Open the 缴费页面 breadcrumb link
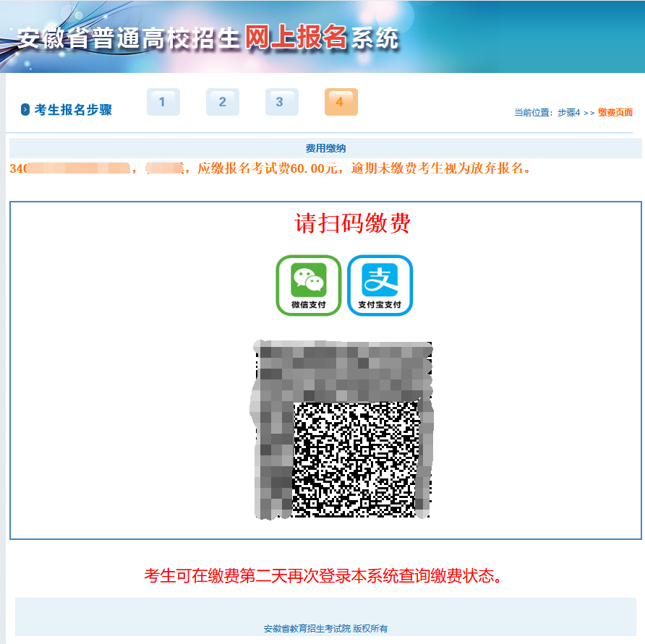Image resolution: width=645 pixels, height=644 pixels. pos(616,112)
